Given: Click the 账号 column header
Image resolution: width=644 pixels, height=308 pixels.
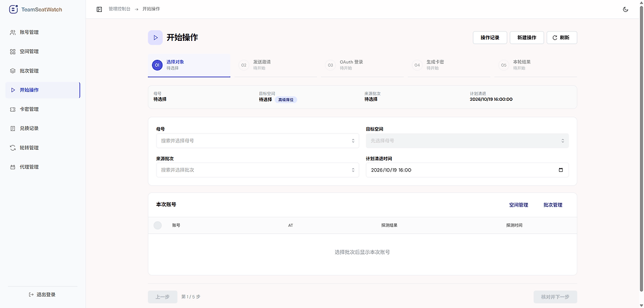Looking at the screenshot, I should [x=176, y=225].
